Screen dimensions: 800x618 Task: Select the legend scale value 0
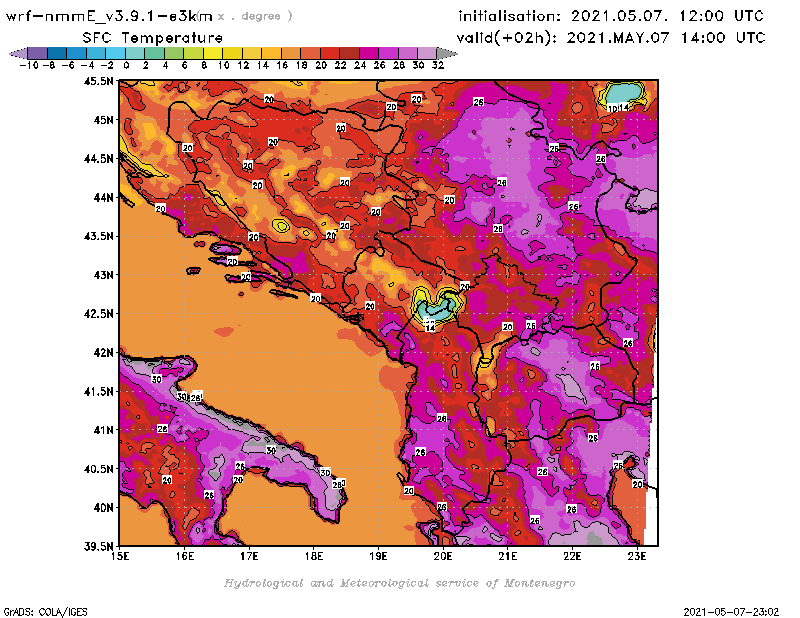[x=126, y=65]
